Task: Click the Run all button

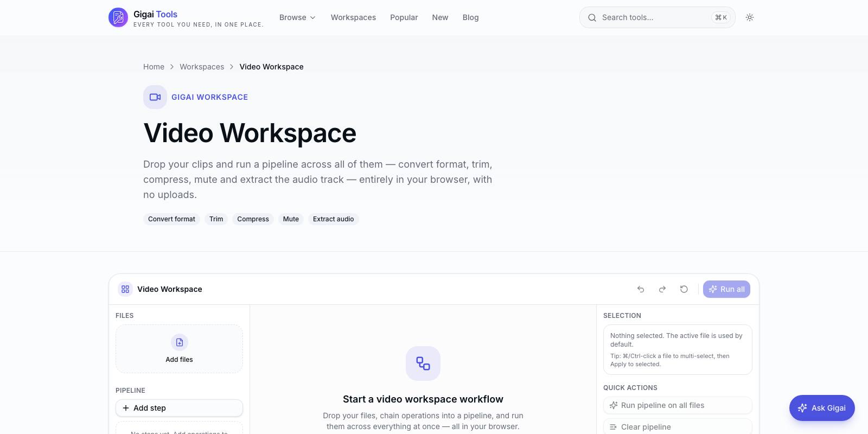Action: 726,289
